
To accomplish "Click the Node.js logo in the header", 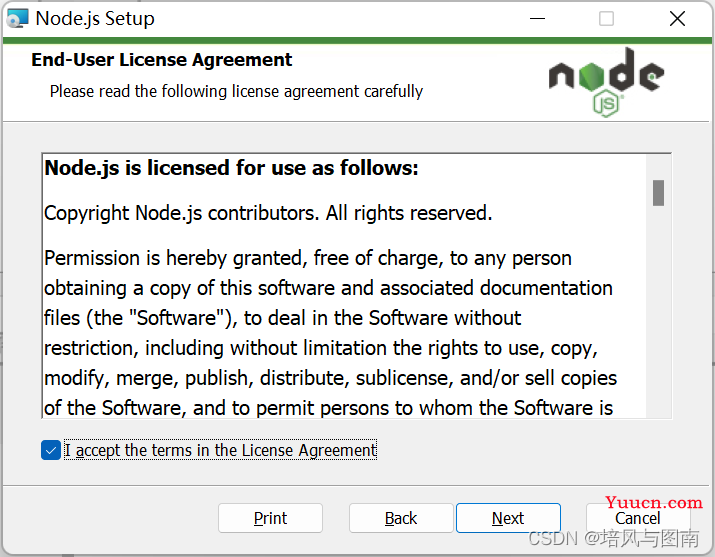I will (606, 78).
